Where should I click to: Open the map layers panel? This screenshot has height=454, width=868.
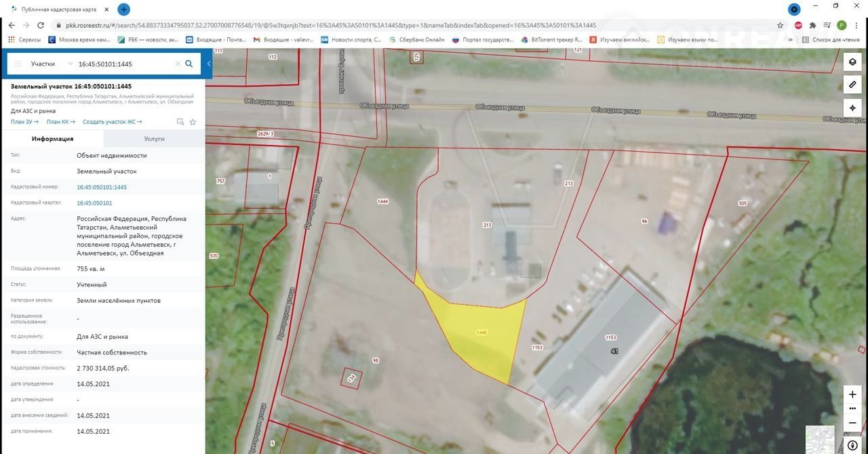(852, 62)
